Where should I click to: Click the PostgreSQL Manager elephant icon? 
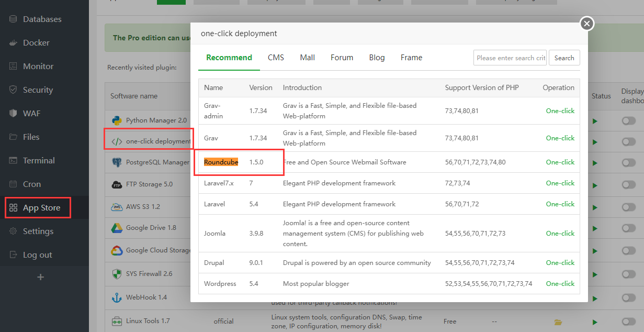[x=117, y=162]
